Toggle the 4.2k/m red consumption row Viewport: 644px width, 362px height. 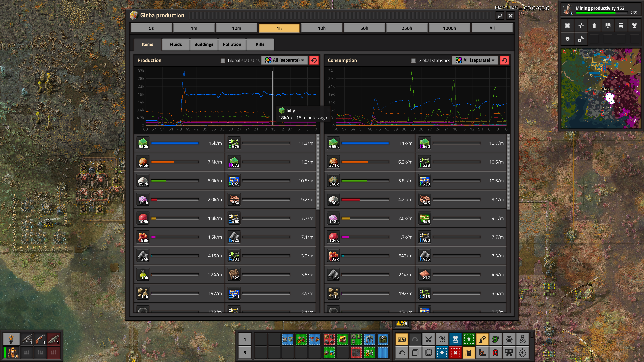coord(370,200)
